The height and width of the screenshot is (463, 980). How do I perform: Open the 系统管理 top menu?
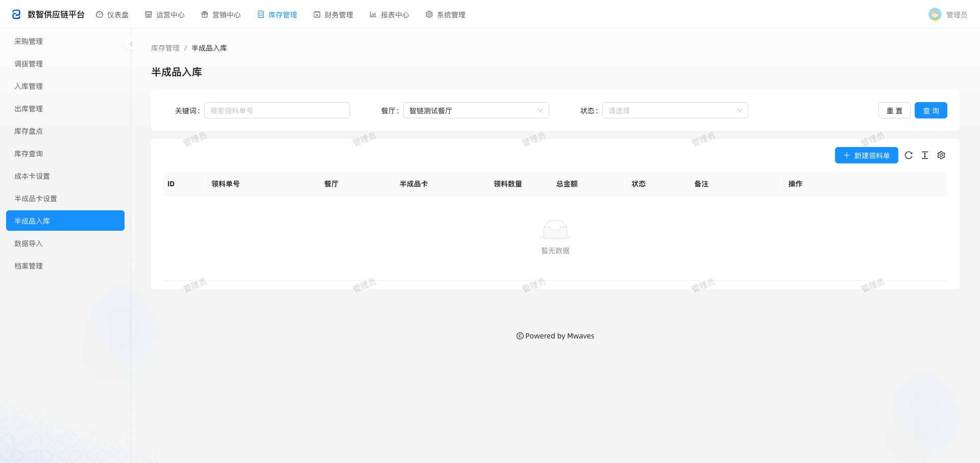point(446,15)
